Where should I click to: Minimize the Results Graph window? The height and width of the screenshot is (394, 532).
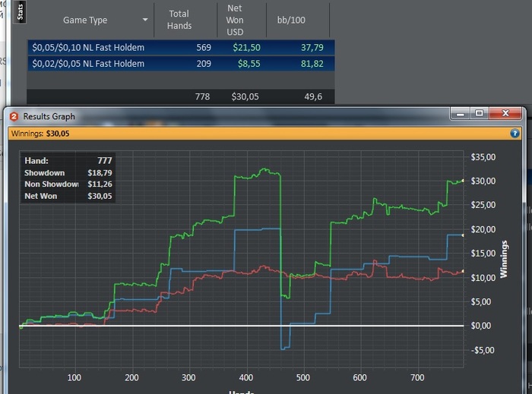pos(460,114)
